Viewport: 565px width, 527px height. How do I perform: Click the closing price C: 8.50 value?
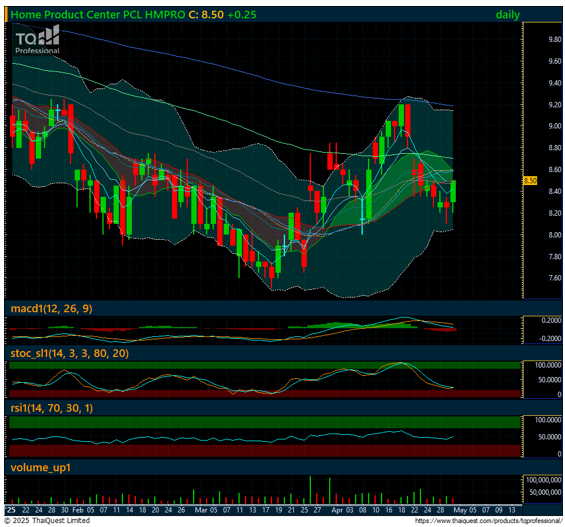(206, 15)
